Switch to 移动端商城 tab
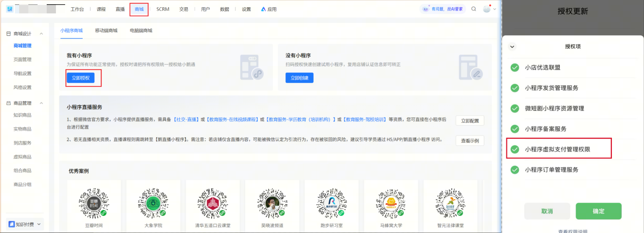Screen dimensions: 644x233 106,31
